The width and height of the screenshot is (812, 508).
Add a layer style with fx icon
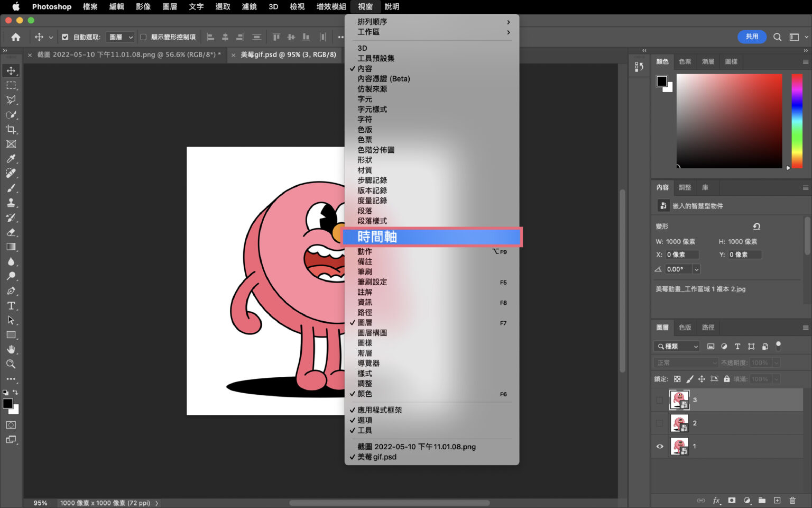coord(716,500)
